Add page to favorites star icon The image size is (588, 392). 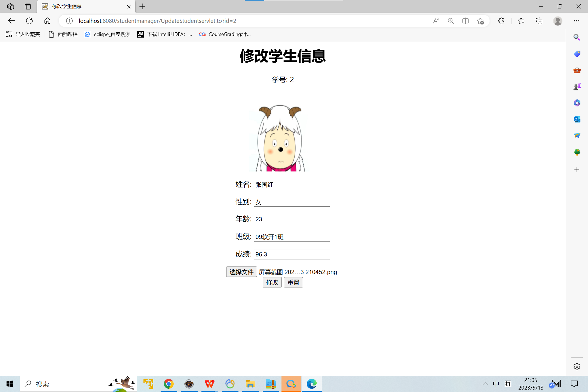480,21
